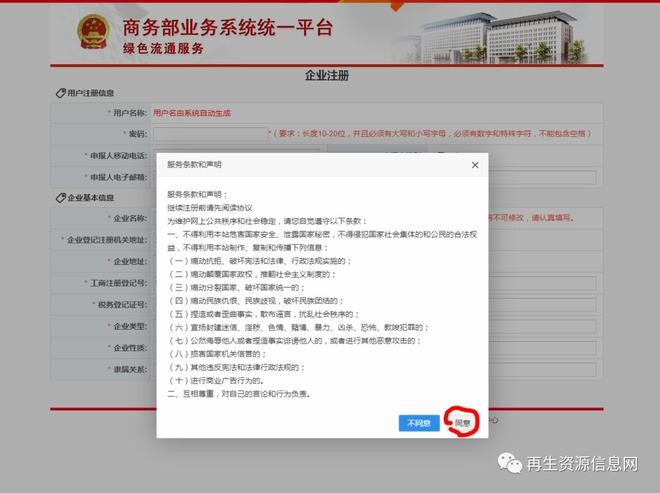The width and height of the screenshot is (660, 493).
Task: Close the 服务条款和声明 dialog
Action: (x=474, y=165)
